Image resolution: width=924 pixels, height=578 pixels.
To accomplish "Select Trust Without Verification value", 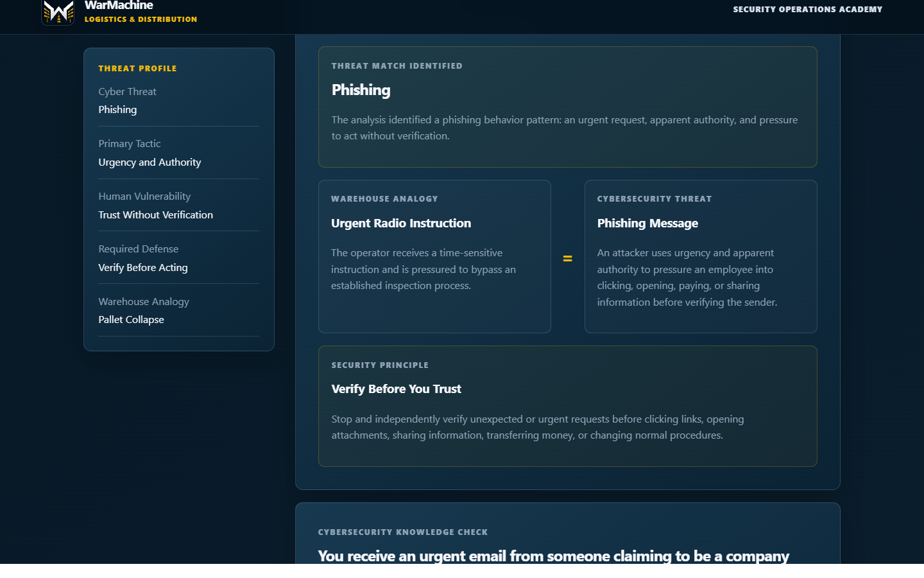I will click(x=156, y=215).
